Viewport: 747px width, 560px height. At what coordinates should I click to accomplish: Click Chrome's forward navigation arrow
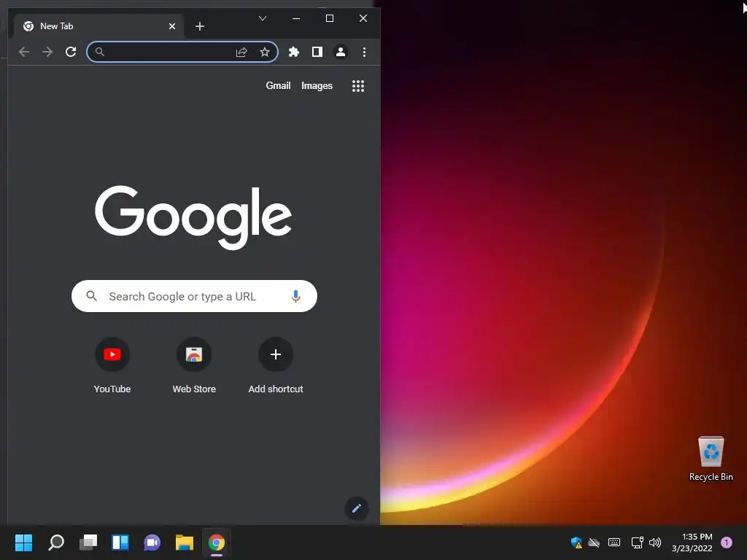[47, 52]
